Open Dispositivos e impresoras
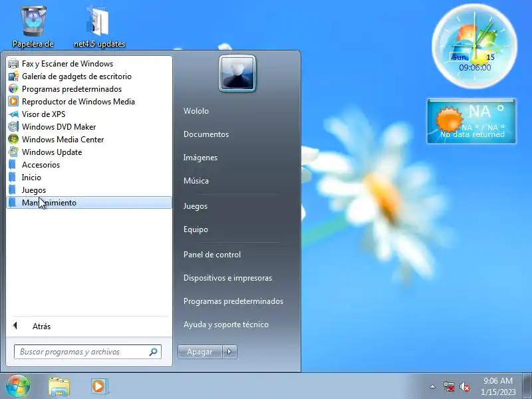 (227, 278)
